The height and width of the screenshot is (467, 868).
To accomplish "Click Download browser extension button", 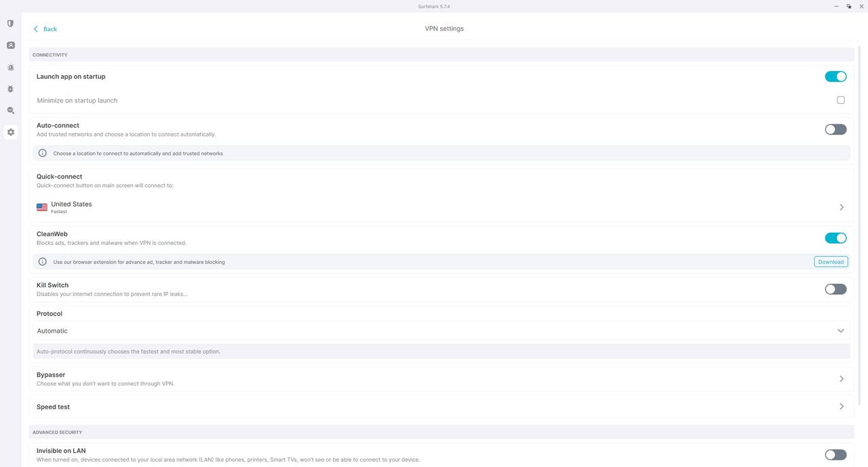I will pyautogui.click(x=831, y=261).
